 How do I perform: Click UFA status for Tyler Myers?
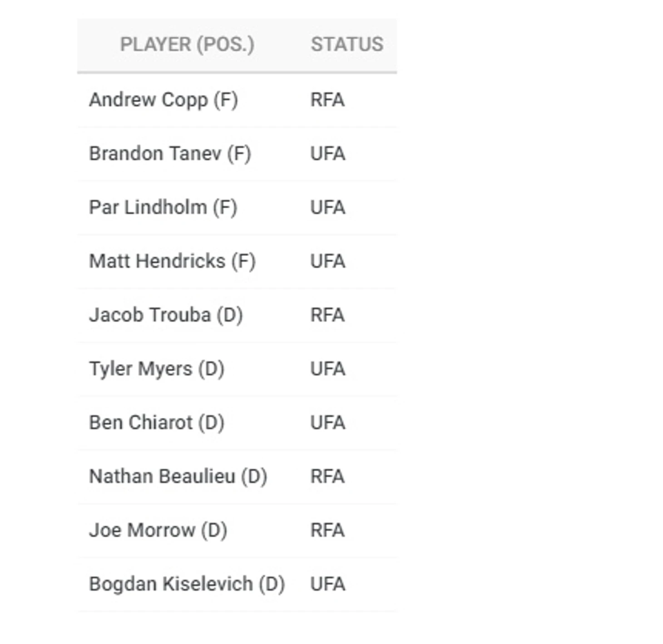328,369
